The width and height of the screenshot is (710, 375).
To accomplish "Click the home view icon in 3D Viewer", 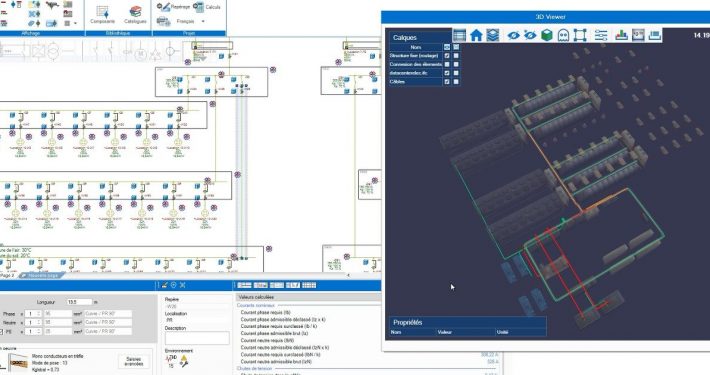I will pyautogui.click(x=476, y=35).
